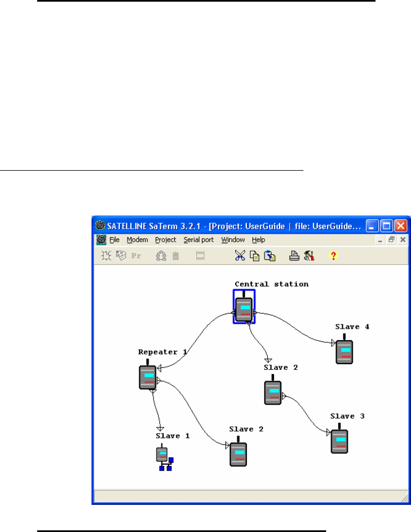The height and width of the screenshot is (532, 411).
Task: Click the 'Central station' label
Action: tap(271, 284)
